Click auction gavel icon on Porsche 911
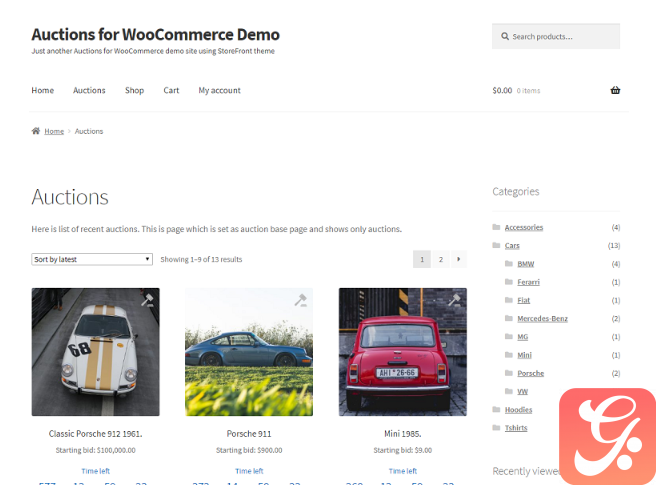The width and height of the screenshot is (656, 485). 301,300
